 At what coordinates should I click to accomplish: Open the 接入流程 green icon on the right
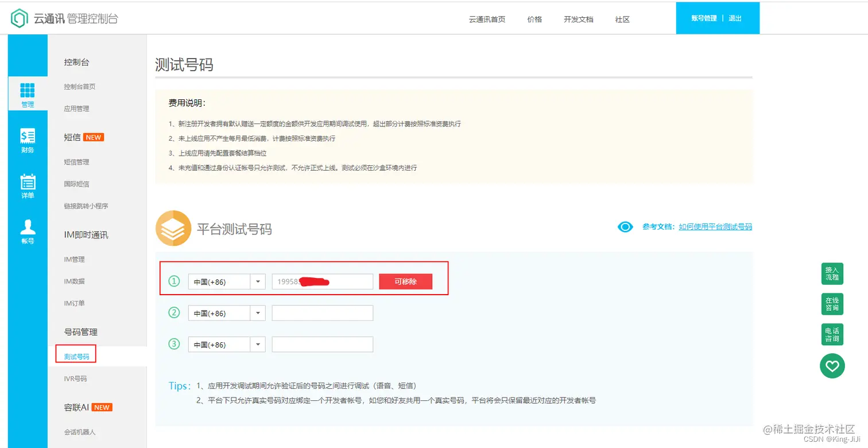tap(832, 274)
